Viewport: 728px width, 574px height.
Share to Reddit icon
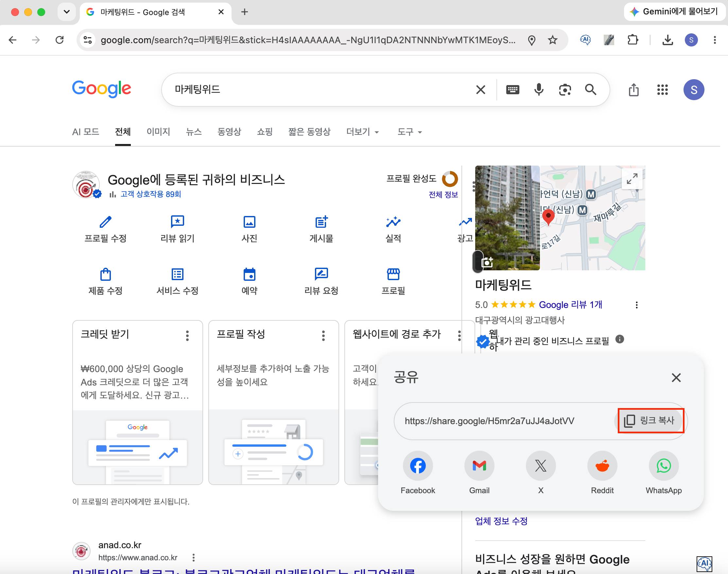coord(602,466)
